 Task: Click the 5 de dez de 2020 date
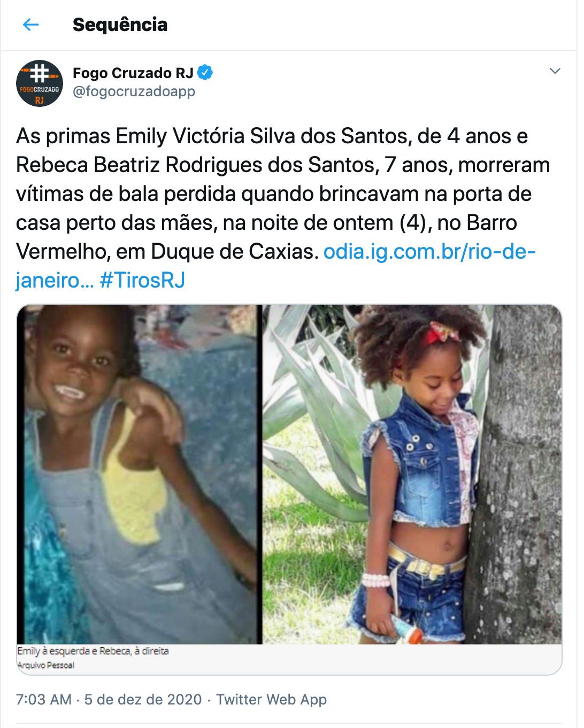click(143, 699)
